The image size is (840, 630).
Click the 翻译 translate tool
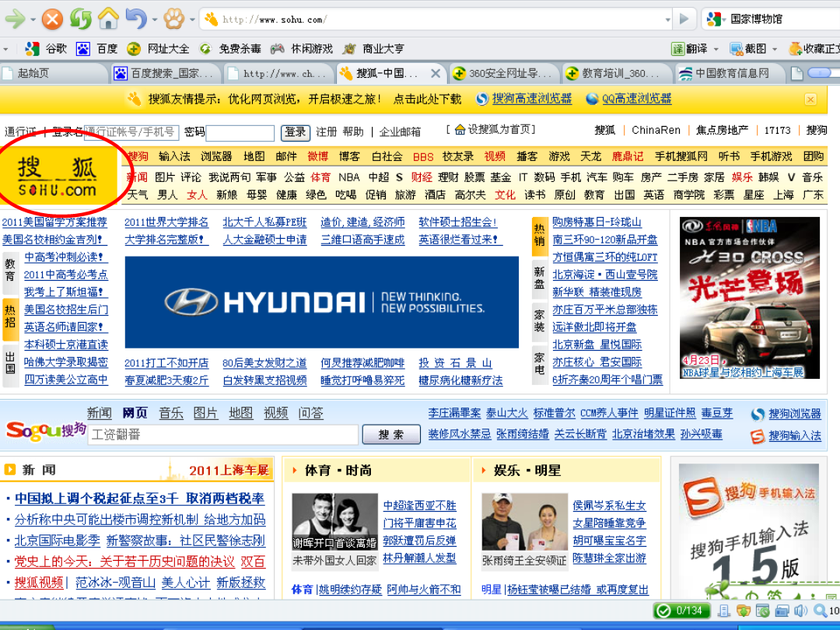tap(689, 49)
